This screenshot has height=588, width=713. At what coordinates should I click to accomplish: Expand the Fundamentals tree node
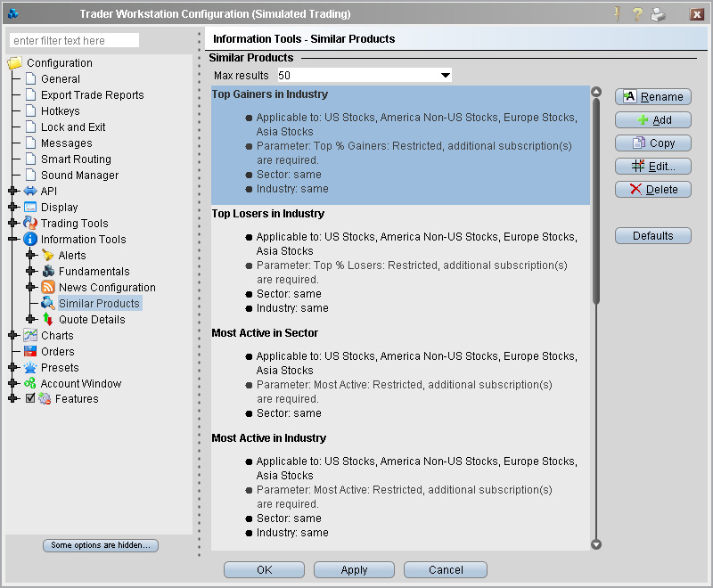[x=30, y=271]
